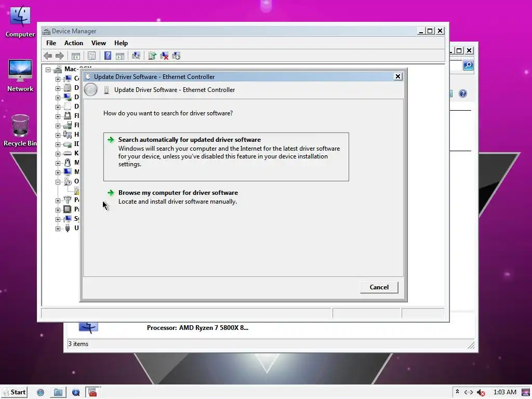This screenshot has width=532, height=399.
Task: Expand the Human Interface Devices tree node
Action: click(x=58, y=135)
